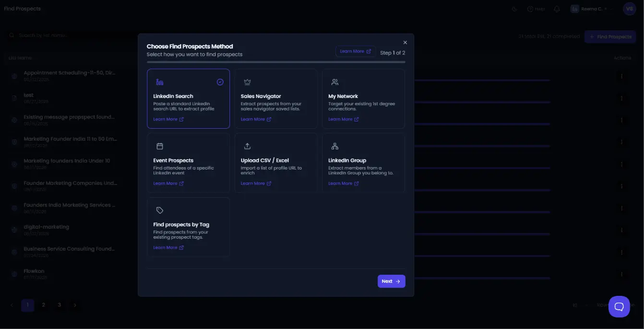The width and height of the screenshot is (644, 329).
Task: Click the List Name column header
Action: pyautogui.click(x=20, y=58)
